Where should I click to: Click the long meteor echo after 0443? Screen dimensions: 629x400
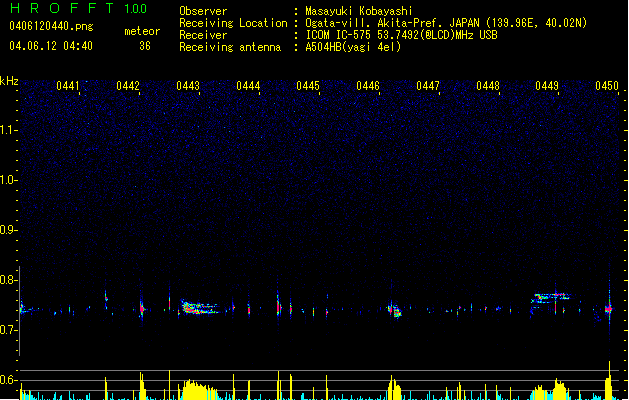coord(199,307)
